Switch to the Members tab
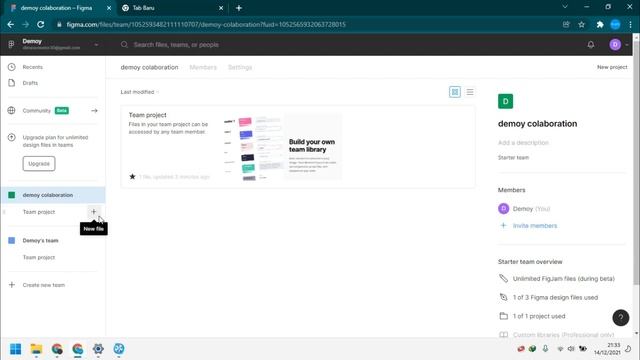 [x=203, y=67]
